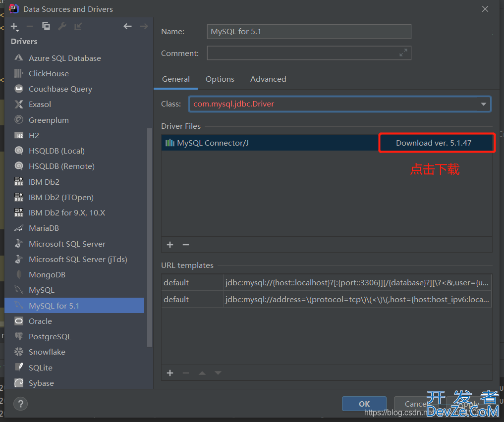Open the Class dropdown arrow

tap(483, 104)
